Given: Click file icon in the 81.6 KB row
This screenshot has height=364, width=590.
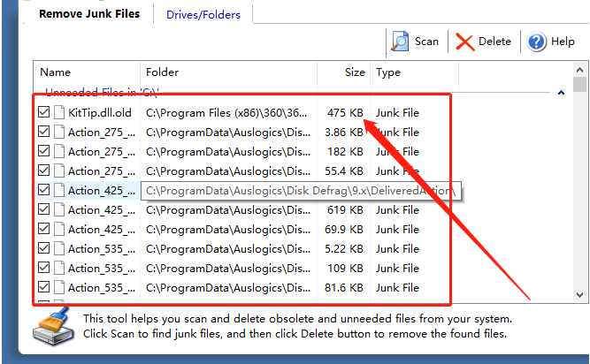Looking at the screenshot, I should pos(60,287).
